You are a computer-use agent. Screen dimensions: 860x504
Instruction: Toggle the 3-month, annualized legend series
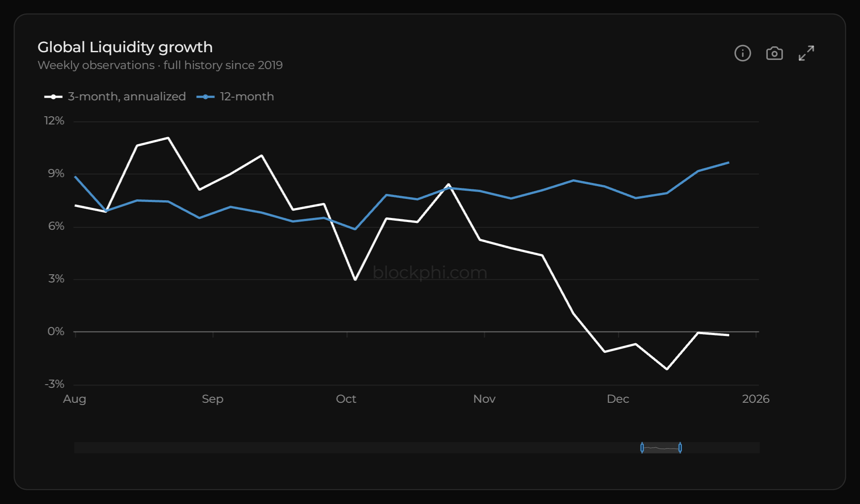pyautogui.click(x=115, y=97)
